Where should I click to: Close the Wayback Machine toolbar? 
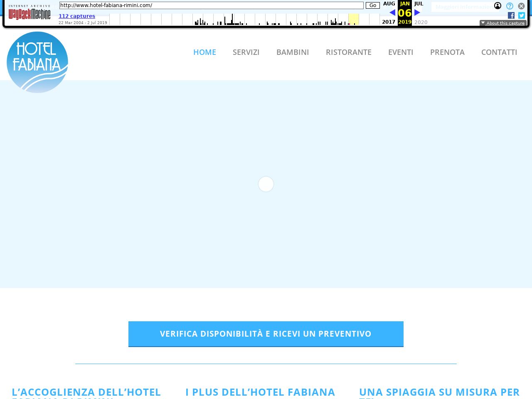coord(521,6)
